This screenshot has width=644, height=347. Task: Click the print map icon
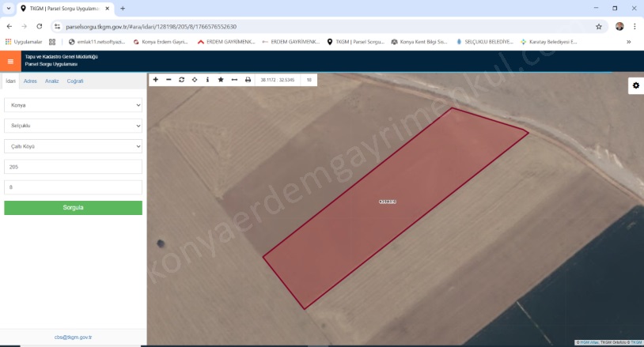click(248, 80)
